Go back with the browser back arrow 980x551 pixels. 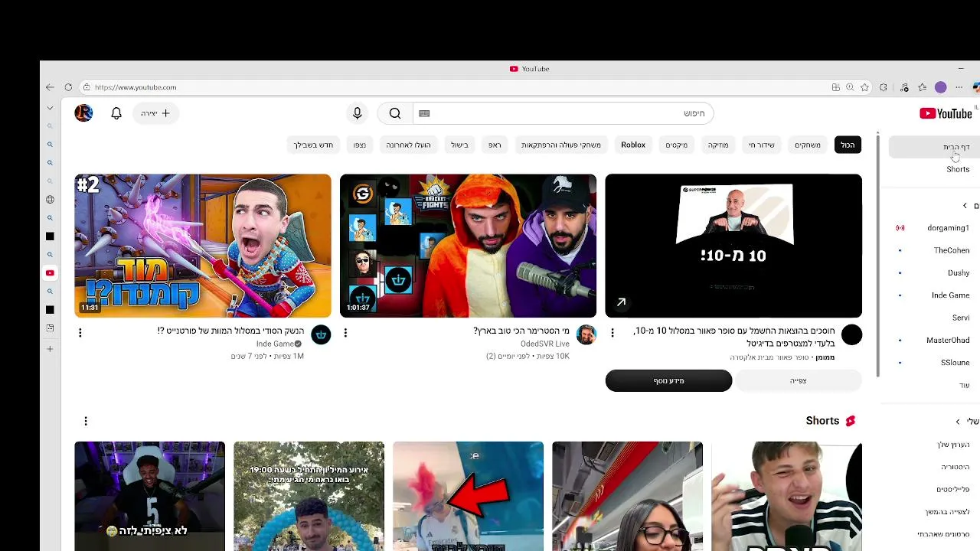[x=50, y=87]
